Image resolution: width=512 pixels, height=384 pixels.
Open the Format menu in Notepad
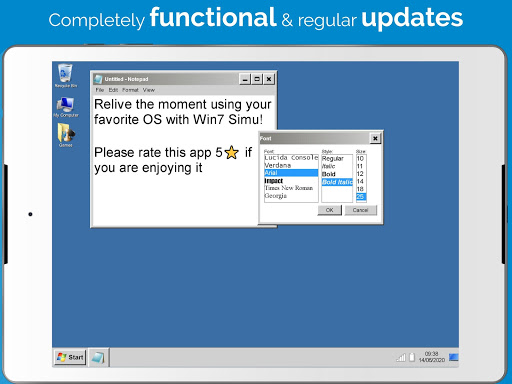(130, 90)
